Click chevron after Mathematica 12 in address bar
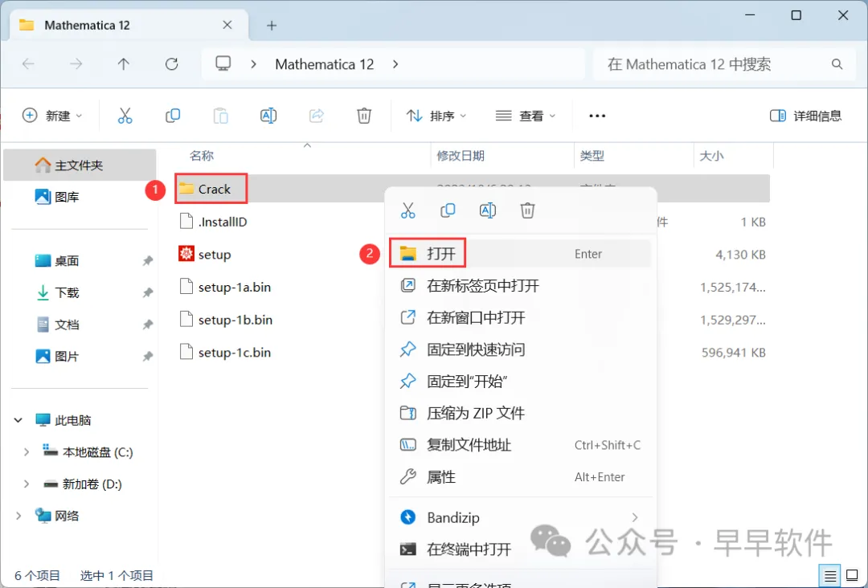The height and width of the screenshot is (588, 868). (395, 64)
